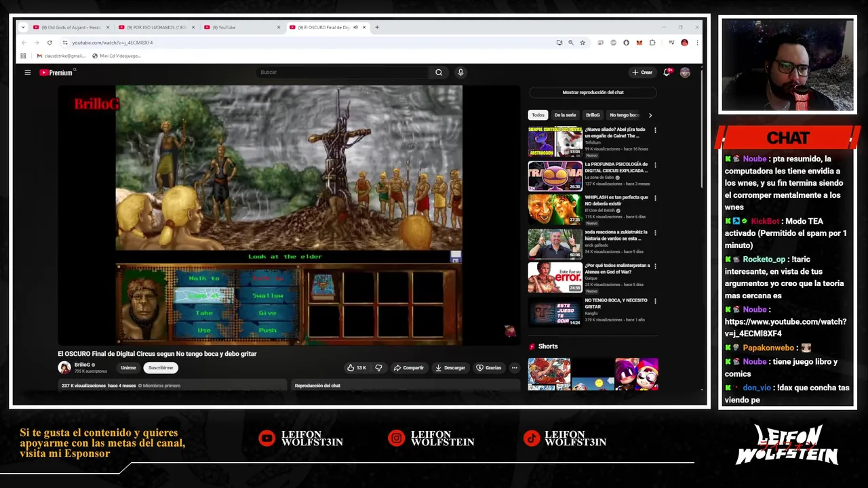Reload the page in Chrome
Viewport: 868px width, 488px height.
tap(50, 43)
